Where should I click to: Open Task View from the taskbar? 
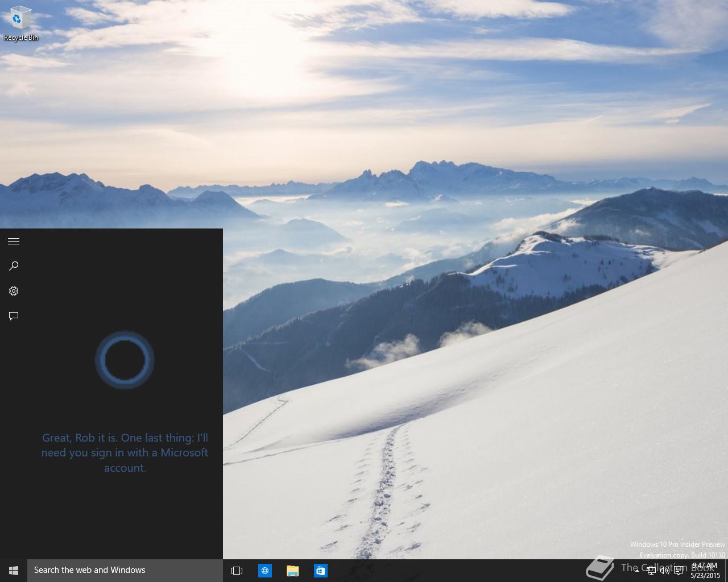click(x=237, y=571)
